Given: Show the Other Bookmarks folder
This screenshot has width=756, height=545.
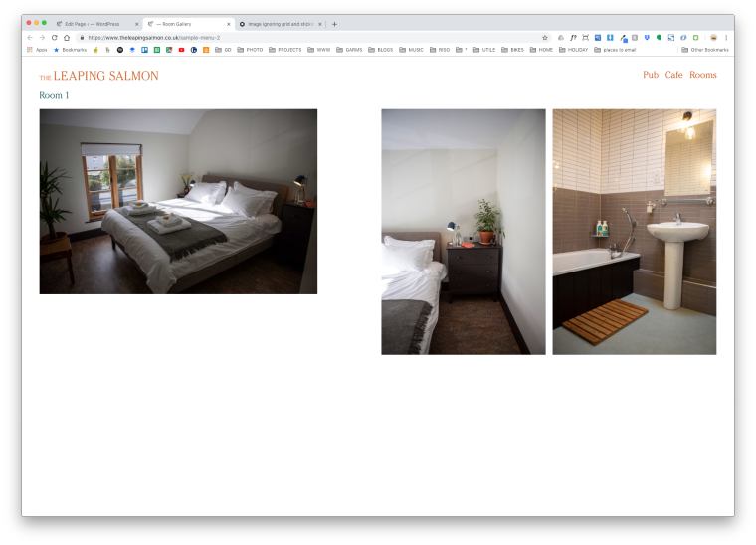Looking at the screenshot, I should pos(705,49).
